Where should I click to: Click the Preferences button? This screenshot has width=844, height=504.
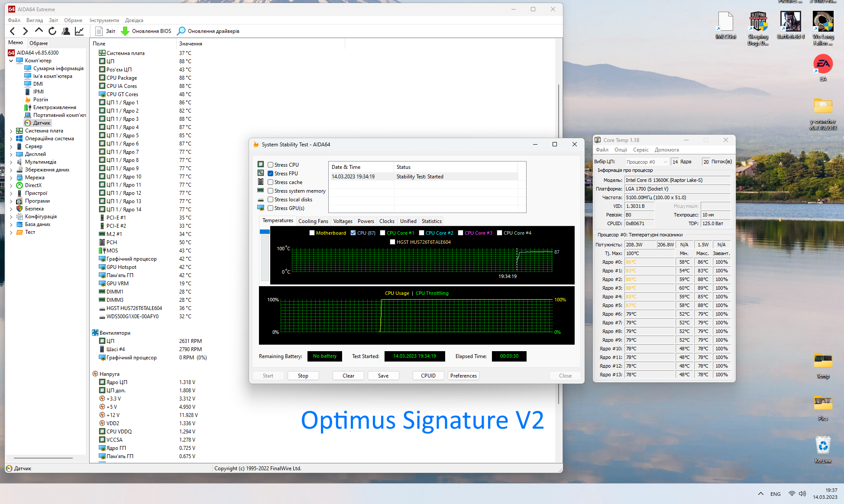point(463,376)
